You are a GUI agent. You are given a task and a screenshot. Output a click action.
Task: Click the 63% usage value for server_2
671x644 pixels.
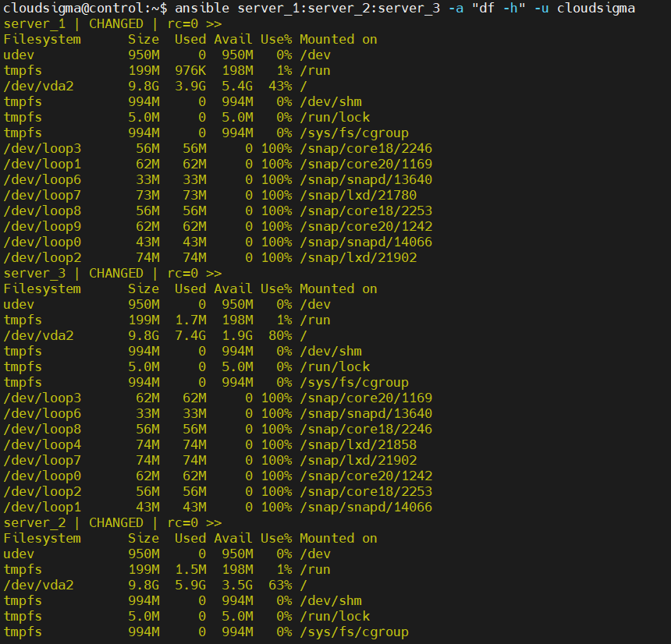(x=280, y=585)
